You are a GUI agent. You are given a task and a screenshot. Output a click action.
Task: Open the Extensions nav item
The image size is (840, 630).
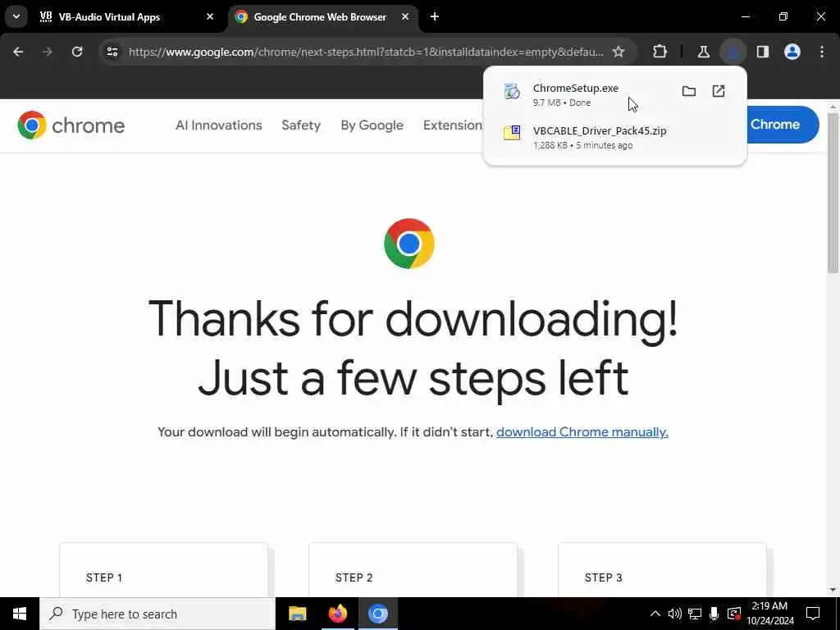453,126
